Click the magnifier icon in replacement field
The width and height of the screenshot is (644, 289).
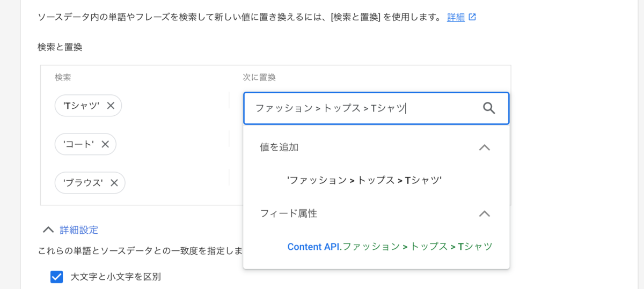tap(488, 108)
